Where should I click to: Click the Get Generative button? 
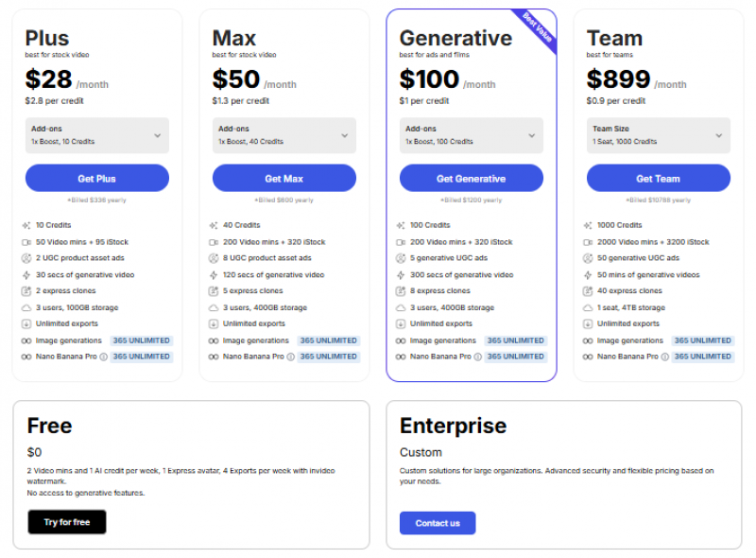(472, 178)
